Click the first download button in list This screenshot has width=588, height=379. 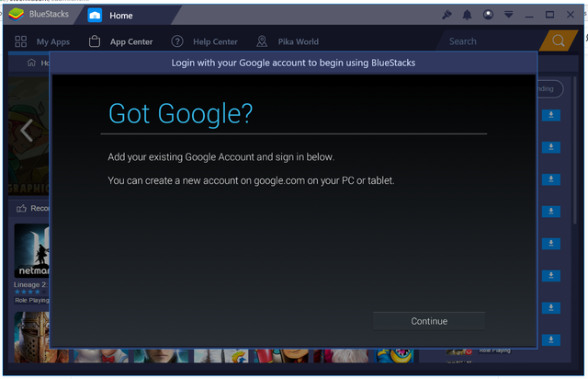click(551, 115)
